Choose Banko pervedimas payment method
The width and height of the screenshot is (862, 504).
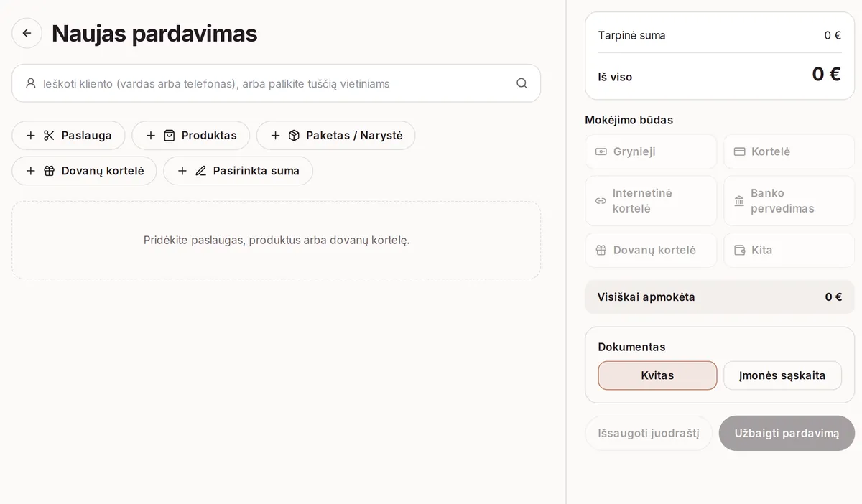point(789,201)
